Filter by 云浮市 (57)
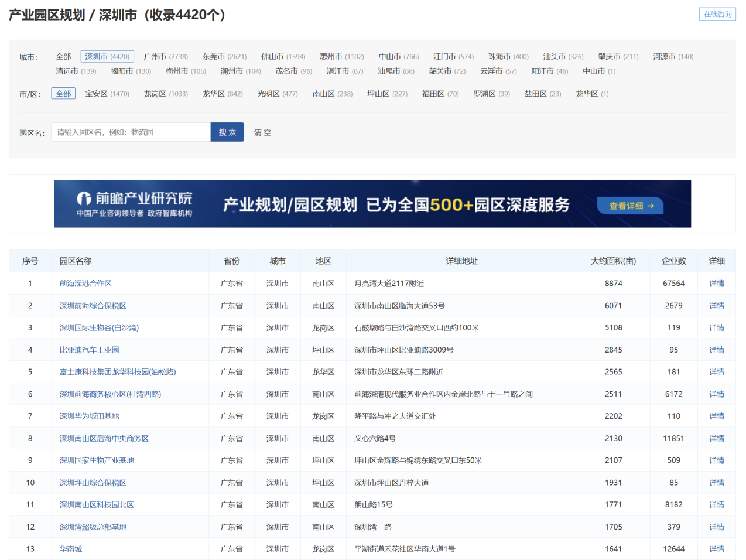 tap(498, 71)
